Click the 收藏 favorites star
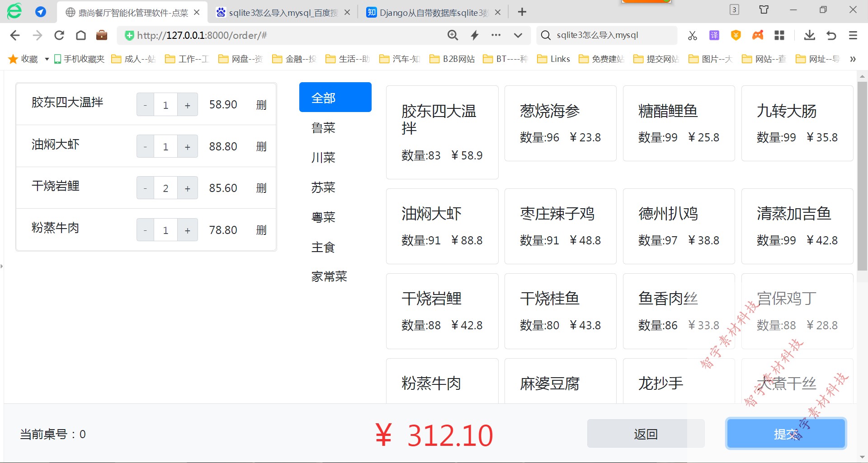The image size is (868, 463). (13, 59)
